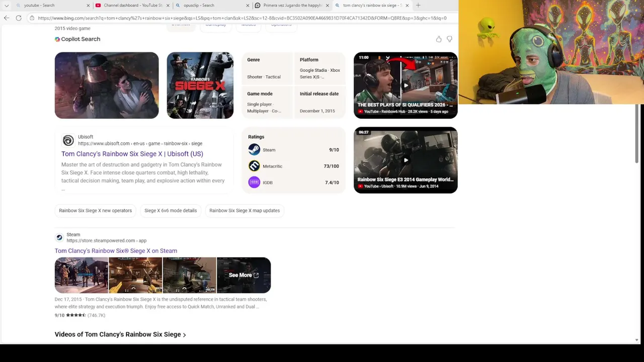This screenshot has width=644, height=362.
Task: Open the IGDB 7.4/10 rating
Action: (x=293, y=183)
